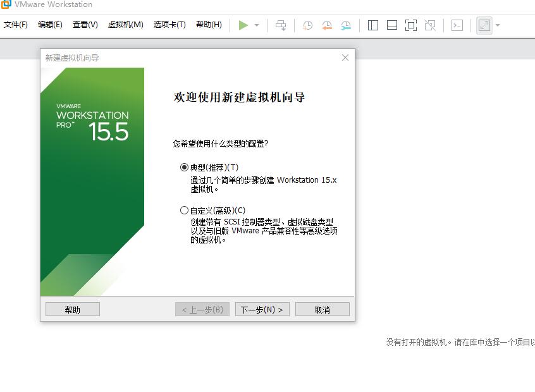
Task: Click the description starting 通过几个简单的步骤创建
Action: pyautogui.click(x=264, y=185)
